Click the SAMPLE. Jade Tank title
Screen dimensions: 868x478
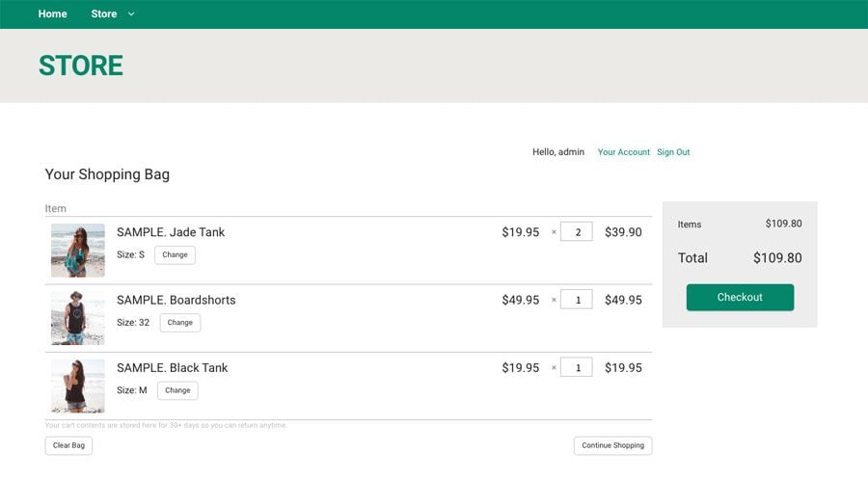[171, 232]
